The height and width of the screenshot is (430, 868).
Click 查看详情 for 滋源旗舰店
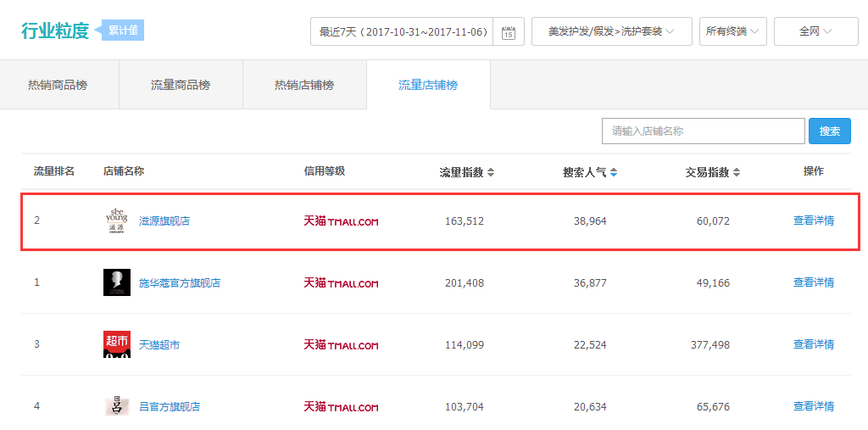814,221
